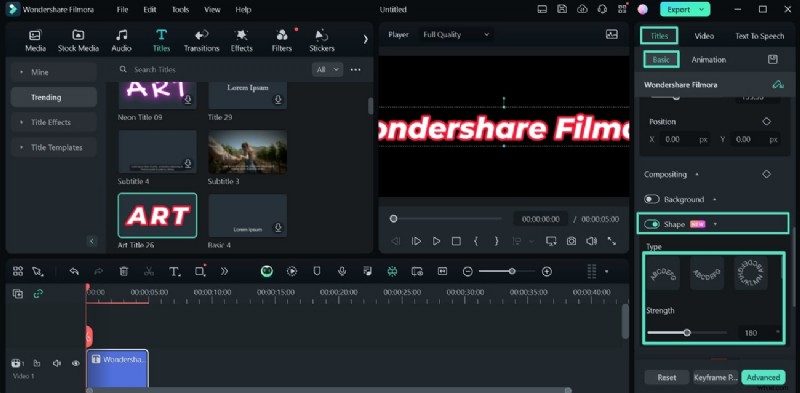
Task: Open the Full Quality dropdown
Action: tap(456, 35)
